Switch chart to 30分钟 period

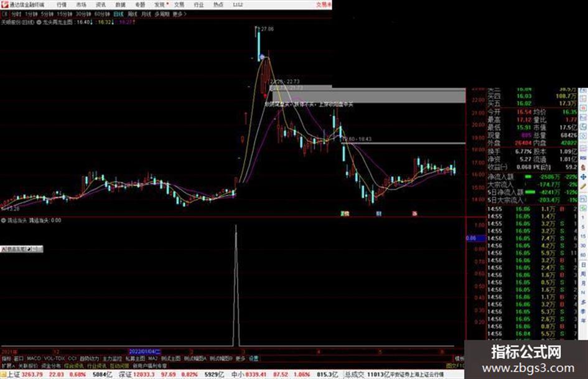(x=83, y=14)
